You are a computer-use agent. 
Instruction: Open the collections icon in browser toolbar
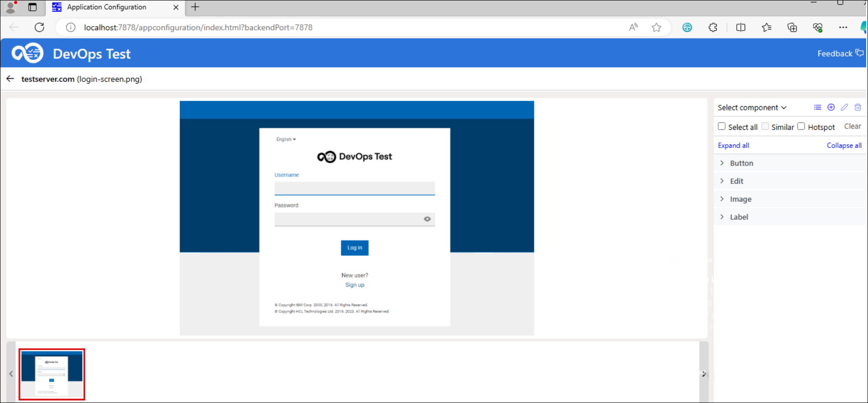coord(792,27)
